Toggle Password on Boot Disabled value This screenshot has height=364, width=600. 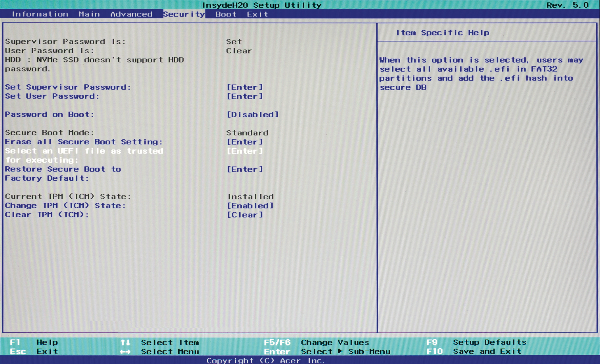253,115
